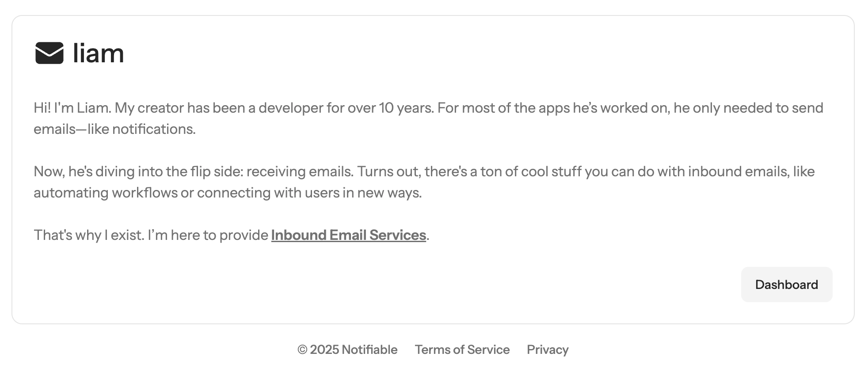Click the words "receiving emails"
The image size is (868, 372).
pos(300,171)
